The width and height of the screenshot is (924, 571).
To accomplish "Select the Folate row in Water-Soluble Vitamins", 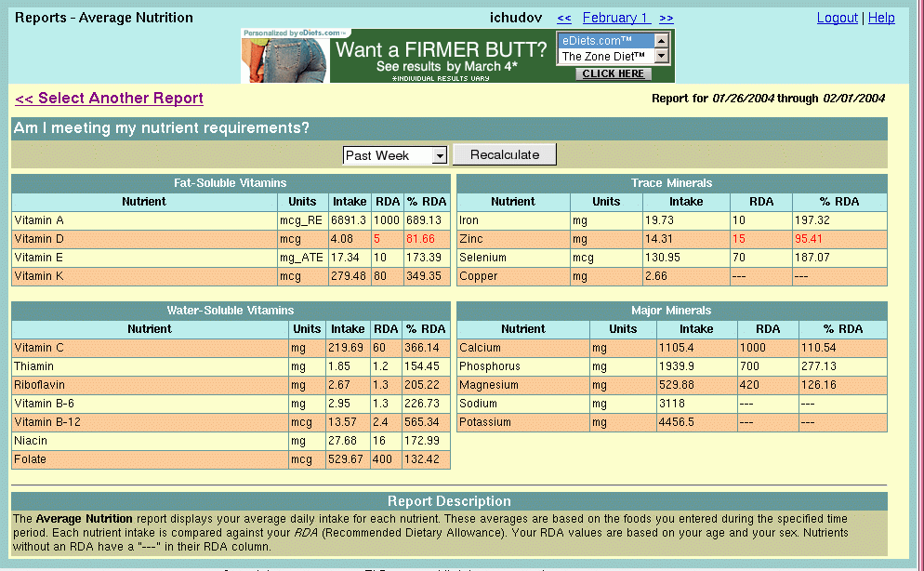I will pos(30,459).
